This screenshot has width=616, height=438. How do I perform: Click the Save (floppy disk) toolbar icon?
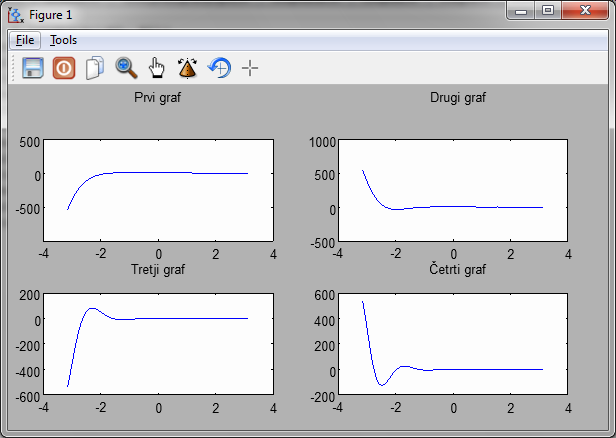pyautogui.click(x=33, y=68)
